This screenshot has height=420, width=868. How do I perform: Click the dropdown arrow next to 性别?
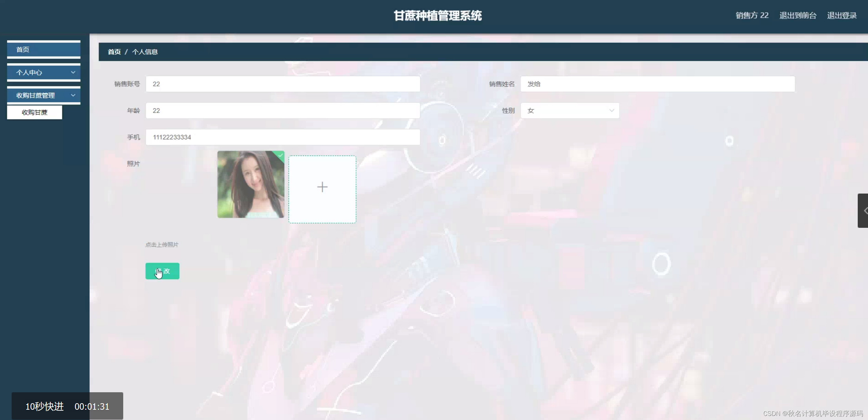[x=612, y=110]
